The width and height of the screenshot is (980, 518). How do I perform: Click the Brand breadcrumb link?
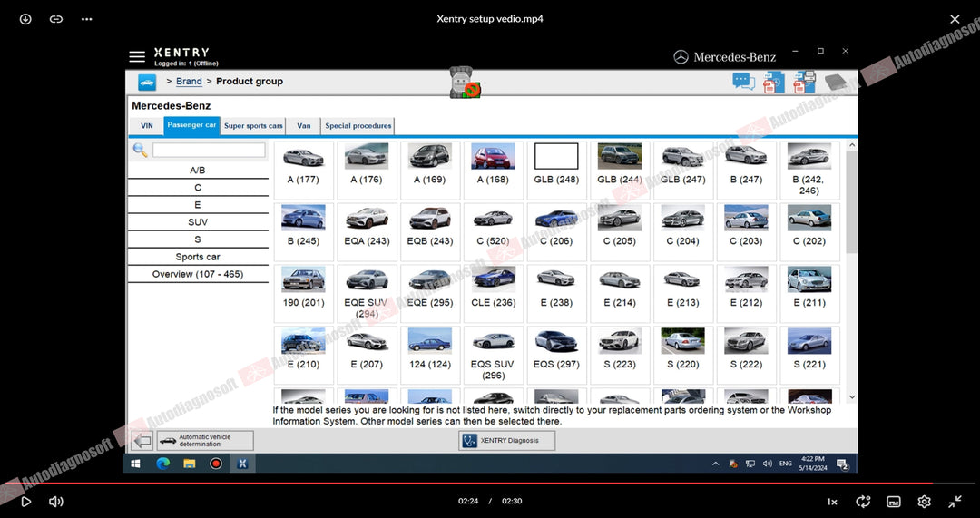click(x=189, y=82)
